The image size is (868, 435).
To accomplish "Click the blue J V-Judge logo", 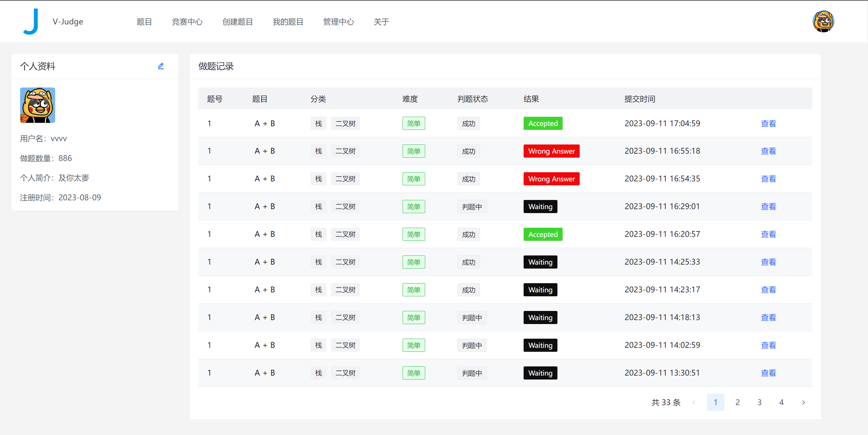I will [31, 22].
